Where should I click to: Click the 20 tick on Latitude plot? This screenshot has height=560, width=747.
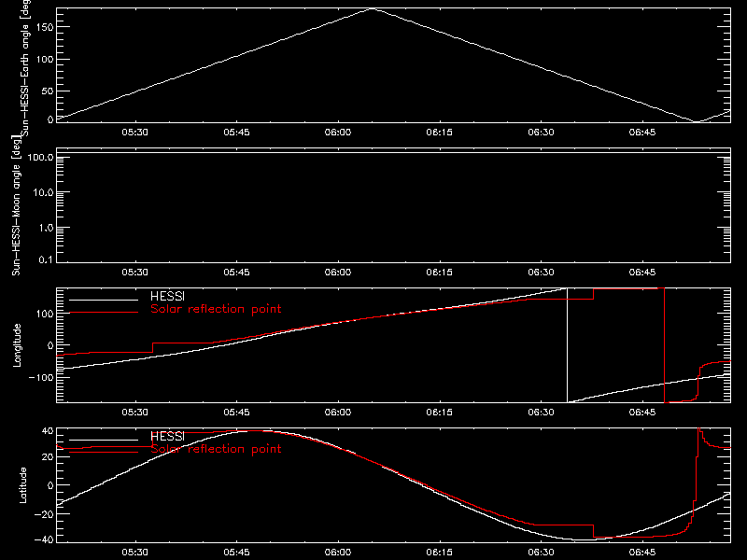point(48,457)
